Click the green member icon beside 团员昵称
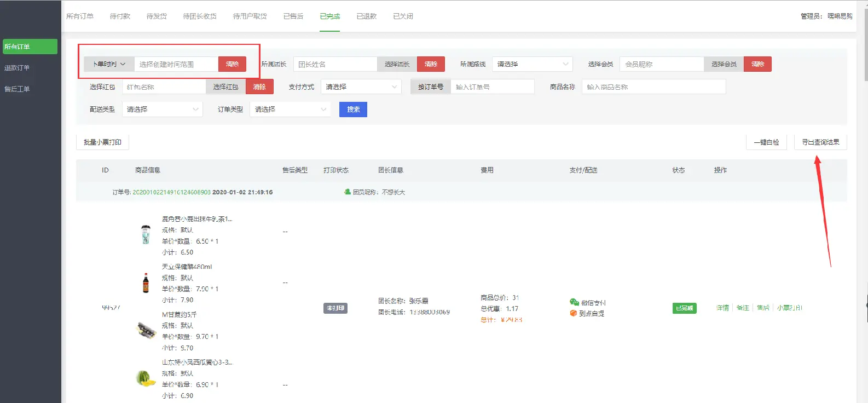 [348, 192]
